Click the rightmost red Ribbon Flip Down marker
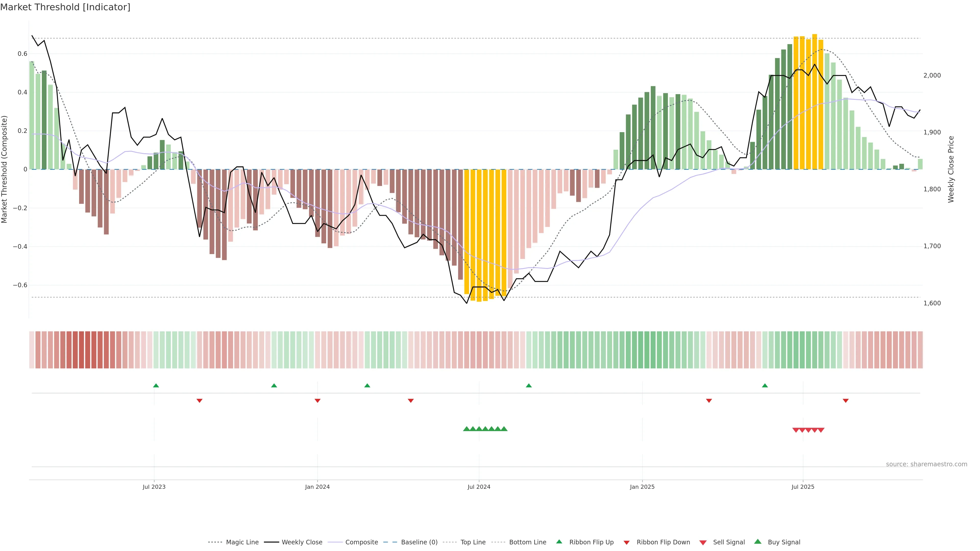Screen dimensions: 980x551 (845, 400)
